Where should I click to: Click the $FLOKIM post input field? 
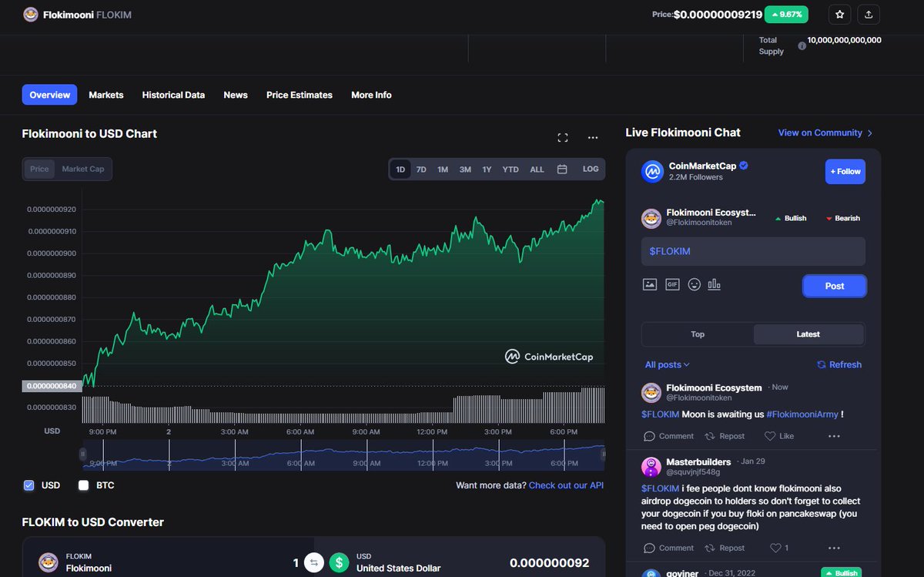(753, 251)
